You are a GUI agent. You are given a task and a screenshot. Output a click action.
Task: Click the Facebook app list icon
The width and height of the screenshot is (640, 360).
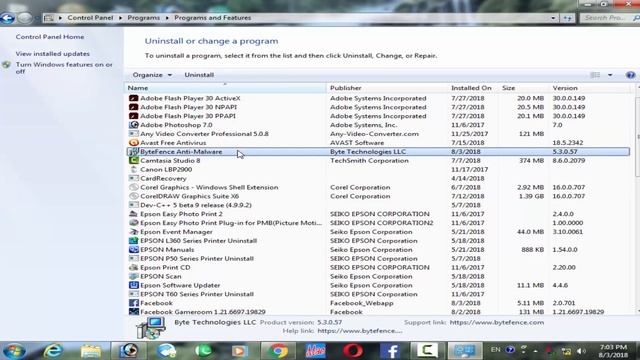pos(133,303)
